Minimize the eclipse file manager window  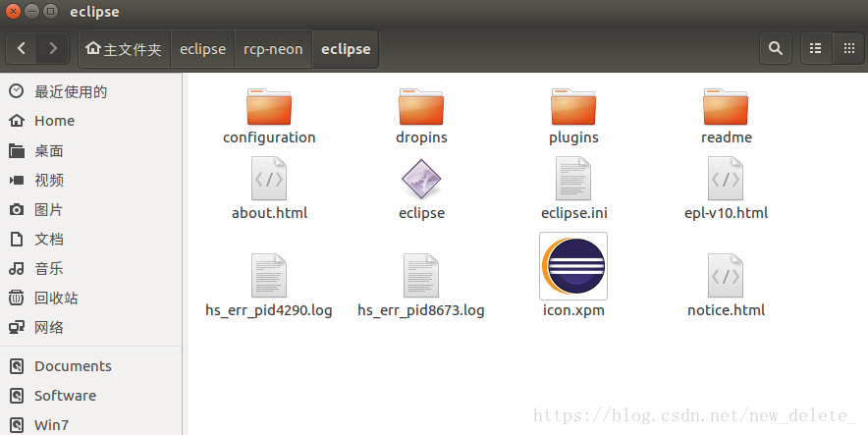32,11
